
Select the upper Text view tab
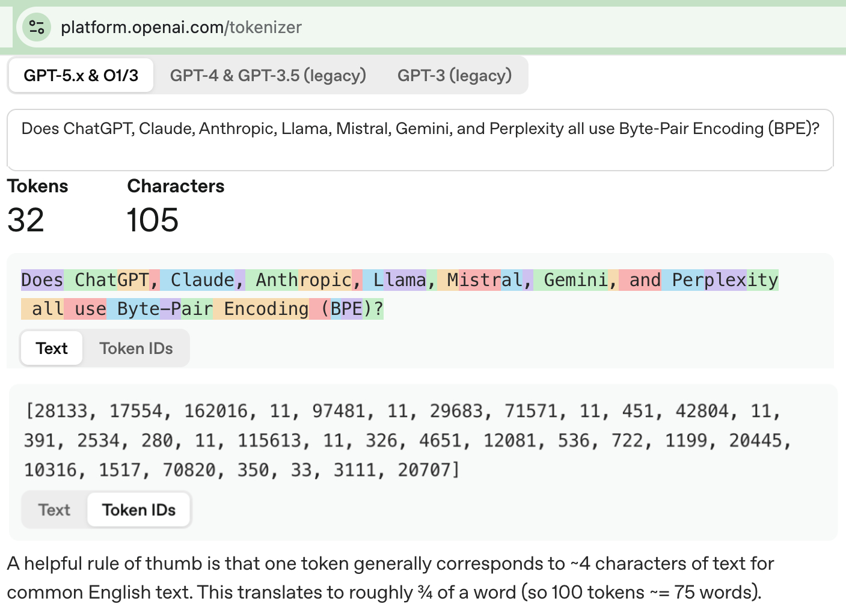(x=52, y=348)
